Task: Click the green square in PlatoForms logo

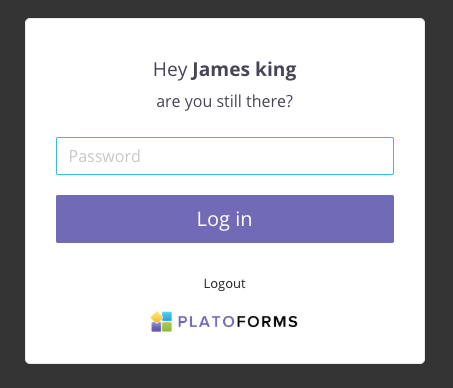Action: coord(167,327)
